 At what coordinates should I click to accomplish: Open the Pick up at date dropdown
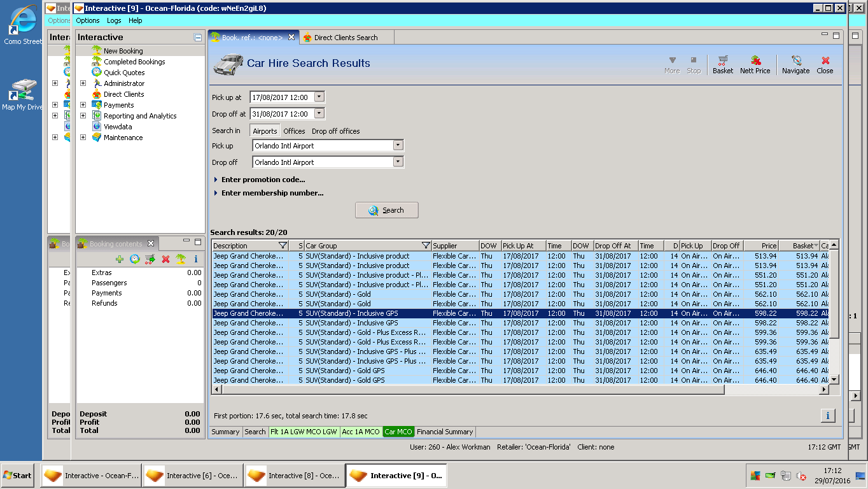319,97
